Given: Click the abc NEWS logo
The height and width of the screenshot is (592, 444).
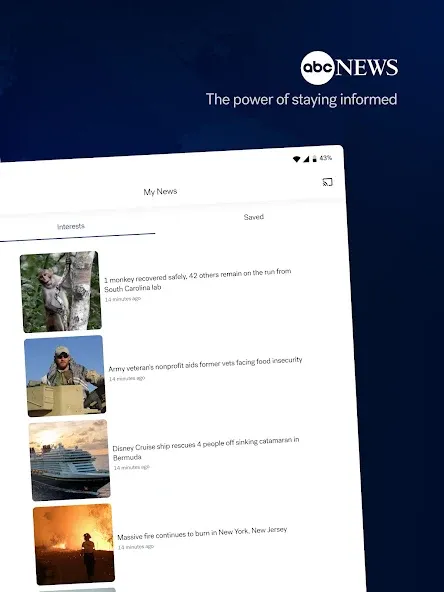Looking at the screenshot, I should tap(349, 68).
